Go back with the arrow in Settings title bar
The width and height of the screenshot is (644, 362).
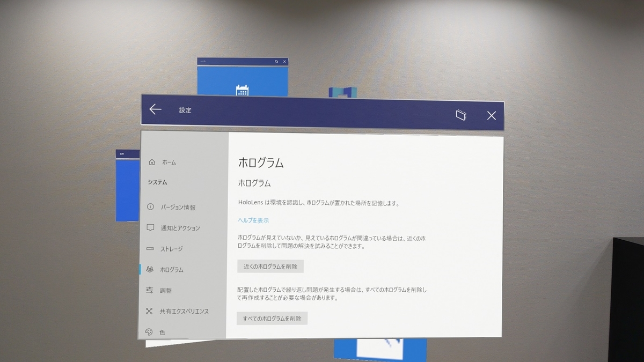[156, 109]
